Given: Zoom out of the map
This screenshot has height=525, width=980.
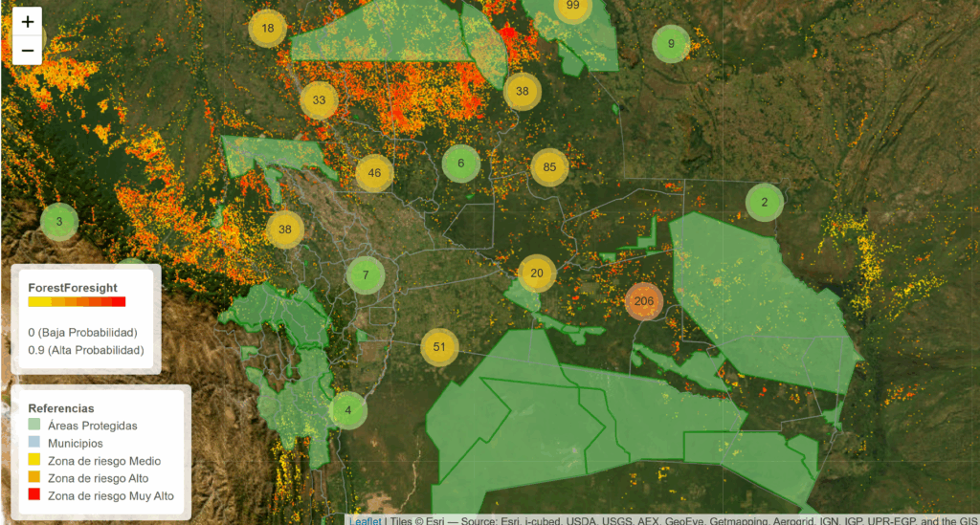Looking at the screenshot, I should 28,50.
